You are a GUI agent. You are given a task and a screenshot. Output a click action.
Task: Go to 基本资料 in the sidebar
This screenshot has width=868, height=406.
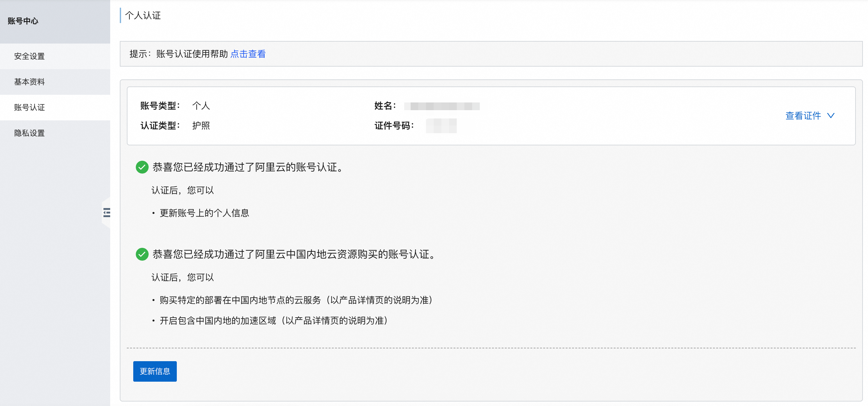pyautogui.click(x=30, y=82)
